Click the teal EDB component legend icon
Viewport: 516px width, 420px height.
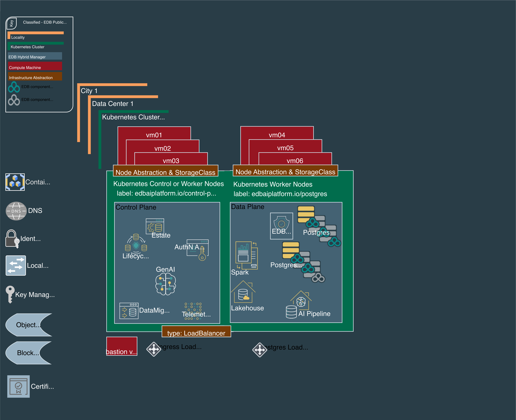(14, 87)
